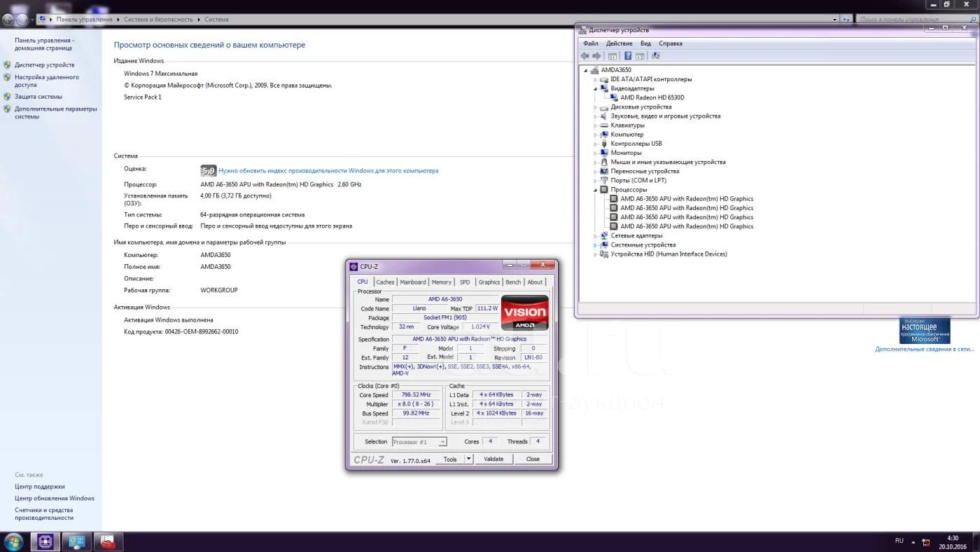Image resolution: width=980 pixels, height=552 pixels.
Task: Expand the Системные устройства node
Action: [596, 245]
